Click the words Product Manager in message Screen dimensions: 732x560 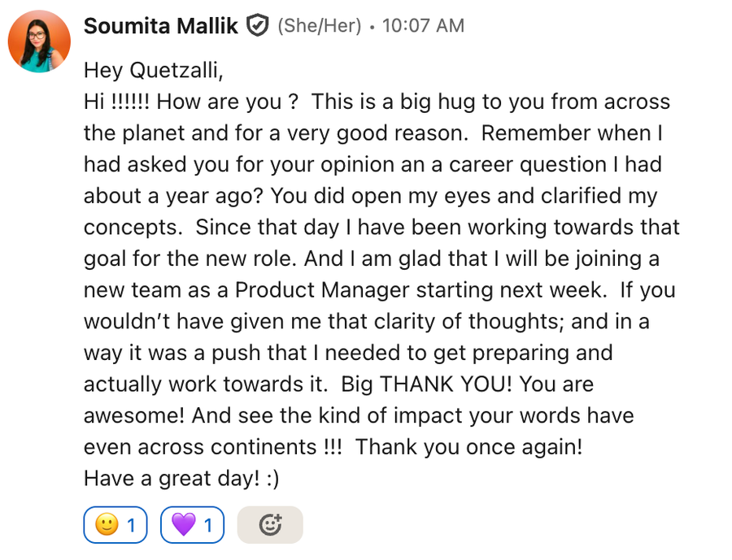(x=322, y=290)
